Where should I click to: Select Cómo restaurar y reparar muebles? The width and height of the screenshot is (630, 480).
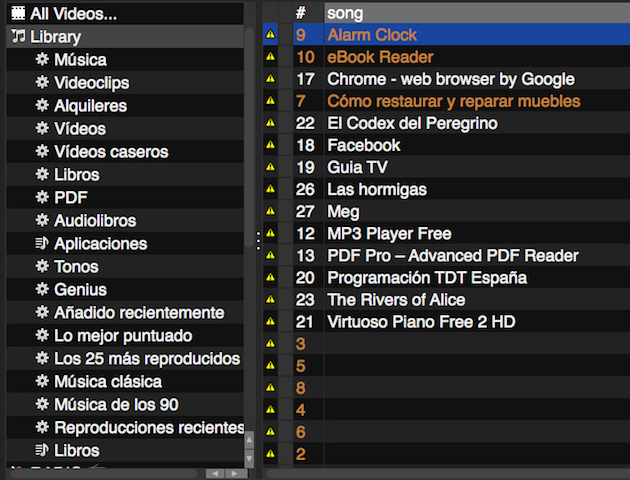coord(446,100)
